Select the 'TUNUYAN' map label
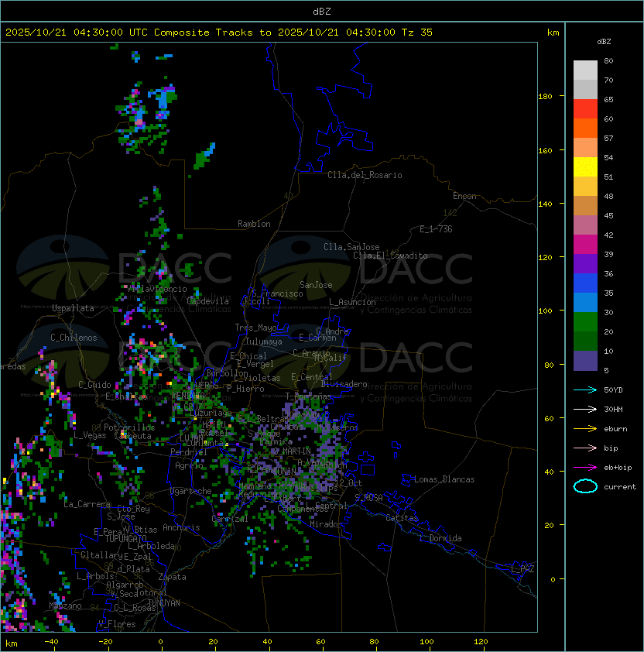Image resolution: width=644 pixels, height=652 pixels. point(164,603)
